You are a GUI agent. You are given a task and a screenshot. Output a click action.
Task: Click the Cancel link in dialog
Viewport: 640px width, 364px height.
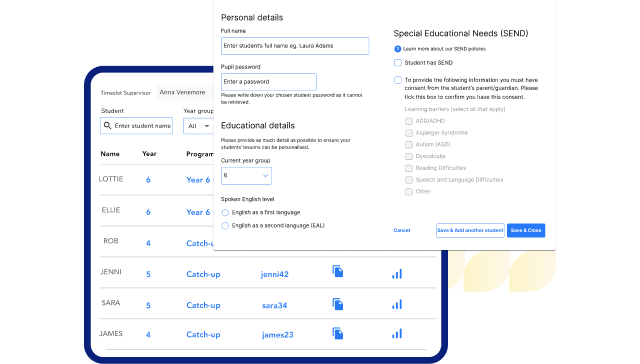(x=402, y=230)
